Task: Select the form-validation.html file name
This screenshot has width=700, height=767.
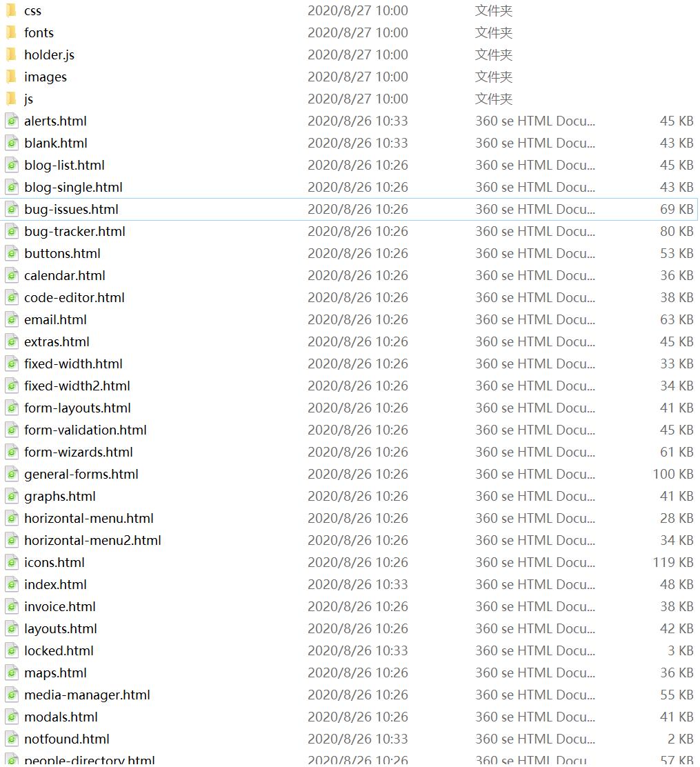Action: coord(86,430)
